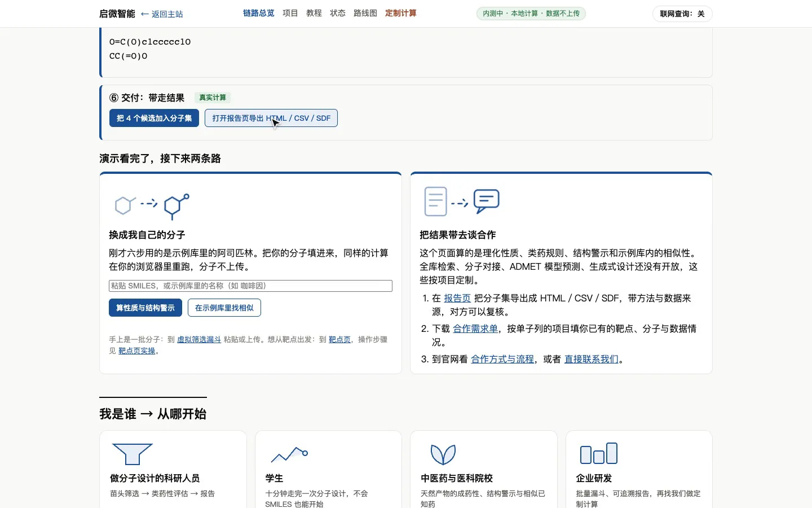
Task: Open the 报告页 link
Action: 457,298
